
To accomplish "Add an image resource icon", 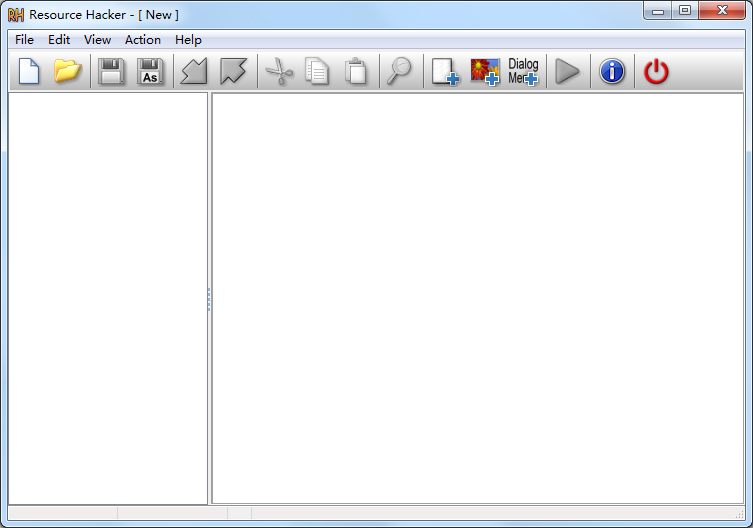I will tap(485, 72).
